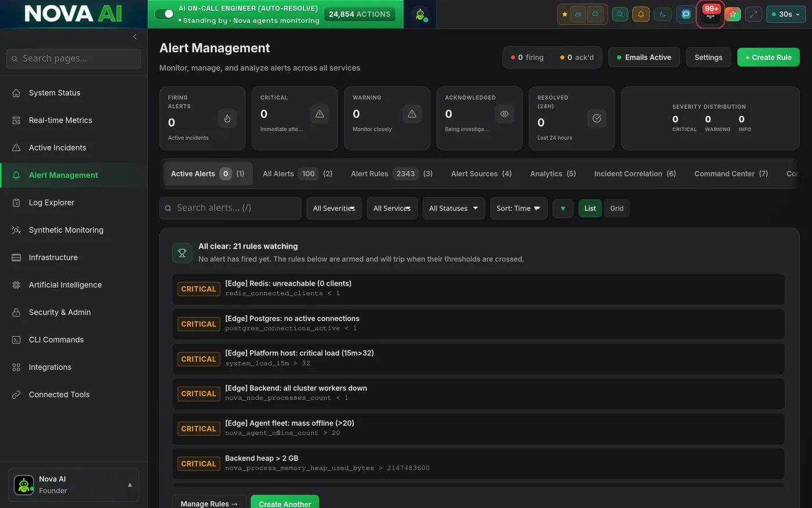812x508 pixels.
Task: Select the List view toggle
Action: pos(590,208)
